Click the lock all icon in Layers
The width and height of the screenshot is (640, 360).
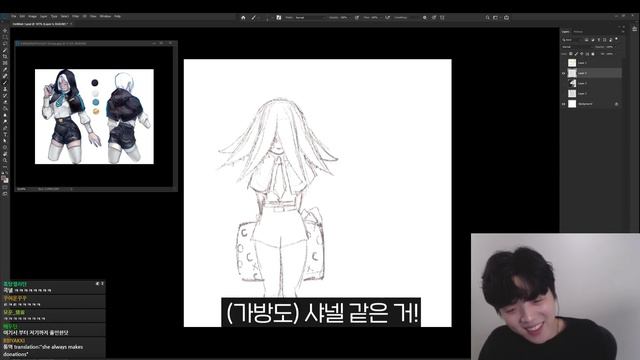(593, 54)
